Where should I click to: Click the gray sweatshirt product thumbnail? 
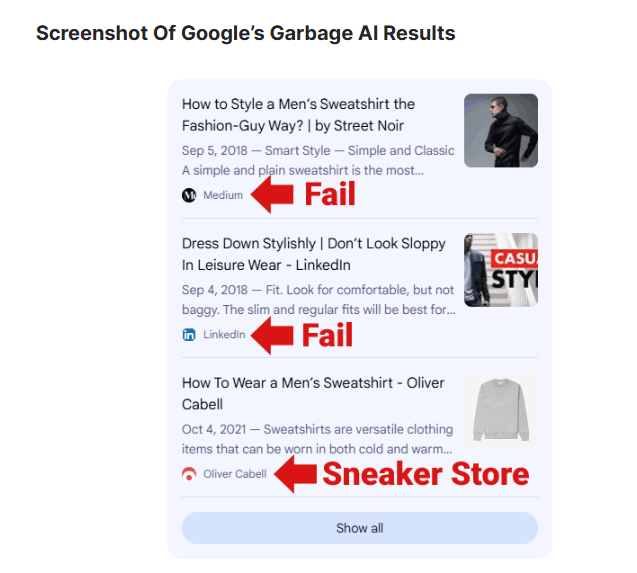501,409
